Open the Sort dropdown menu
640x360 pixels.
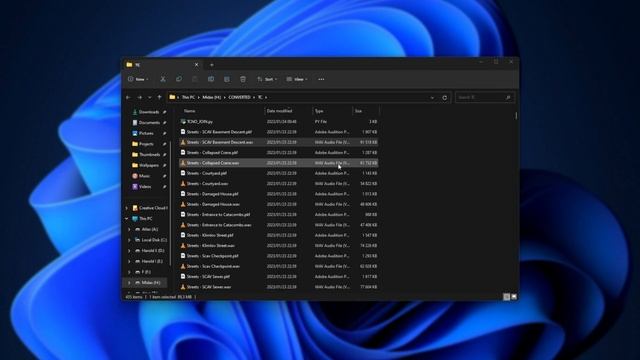coord(267,79)
